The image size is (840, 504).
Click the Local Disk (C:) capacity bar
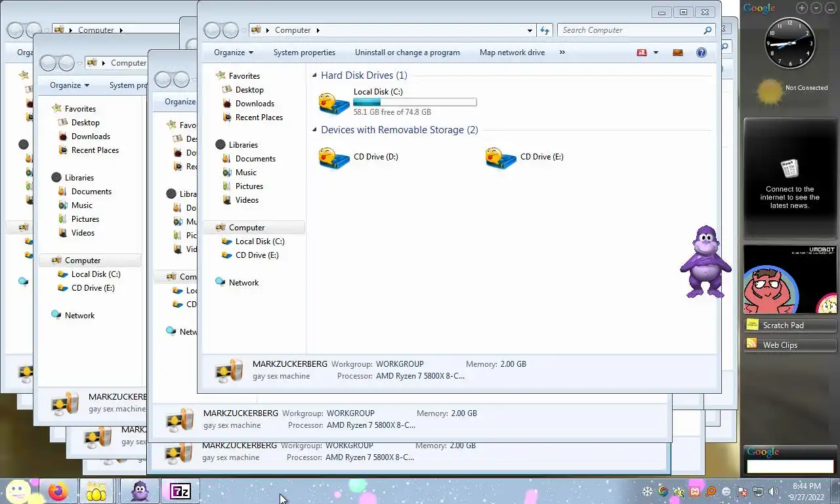(415, 102)
